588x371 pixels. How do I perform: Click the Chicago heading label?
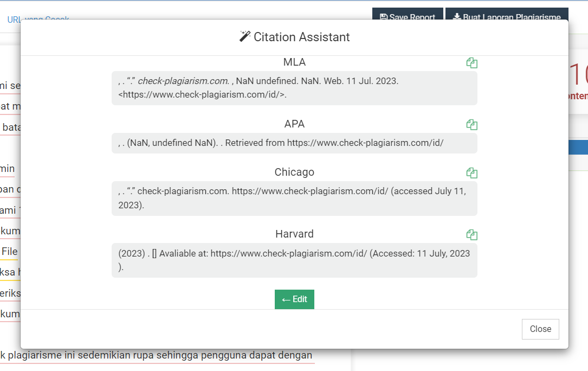point(294,172)
